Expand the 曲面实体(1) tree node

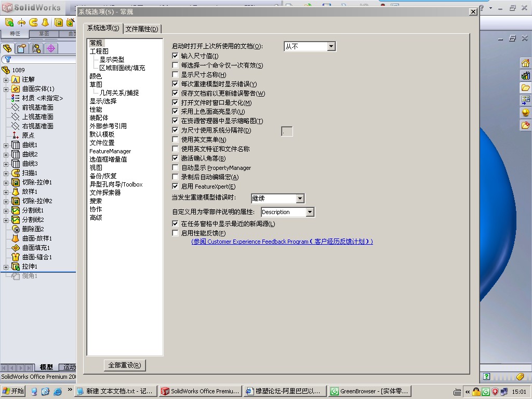pos(6,89)
